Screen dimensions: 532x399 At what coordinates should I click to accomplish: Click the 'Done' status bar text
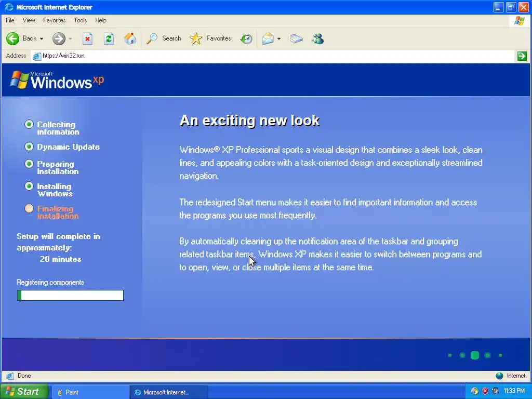[24, 376]
